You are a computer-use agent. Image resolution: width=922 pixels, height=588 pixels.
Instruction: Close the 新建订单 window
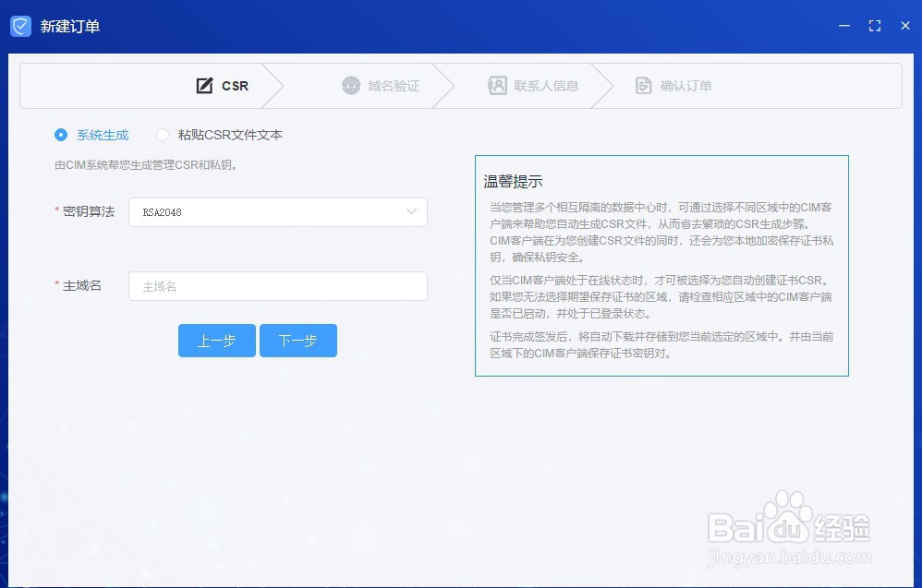(x=905, y=26)
